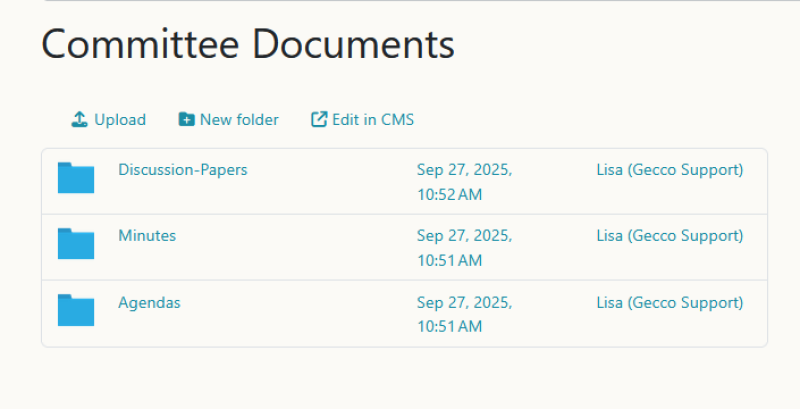Click Lisa (Gecco Support) in Agendas row
The width and height of the screenshot is (800, 409).
coord(669,302)
